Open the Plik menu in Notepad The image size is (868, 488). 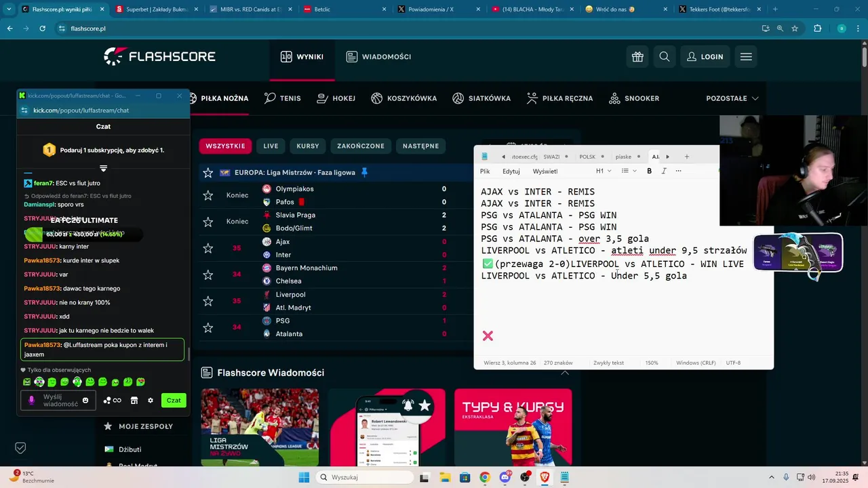point(485,171)
